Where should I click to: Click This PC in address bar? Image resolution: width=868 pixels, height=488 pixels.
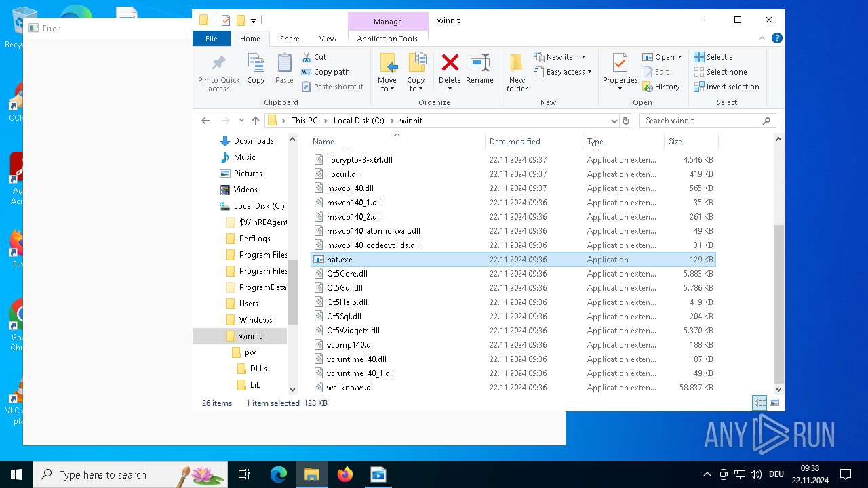304,121
